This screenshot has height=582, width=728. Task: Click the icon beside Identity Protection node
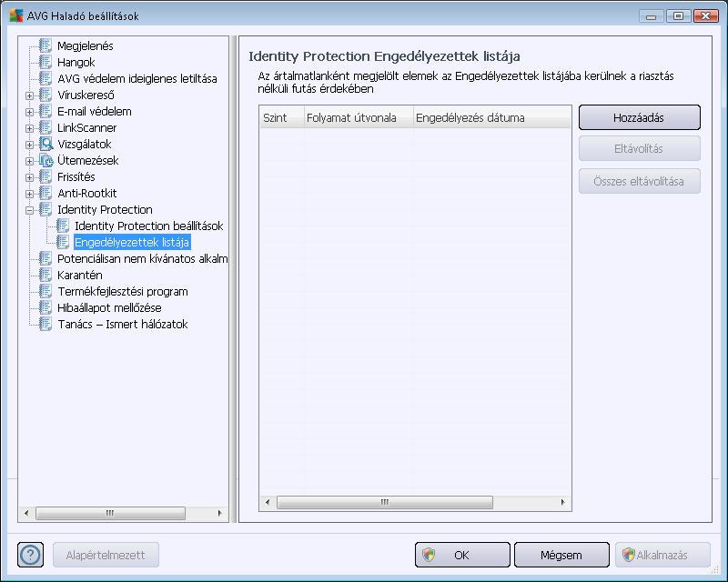click(x=45, y=209)
